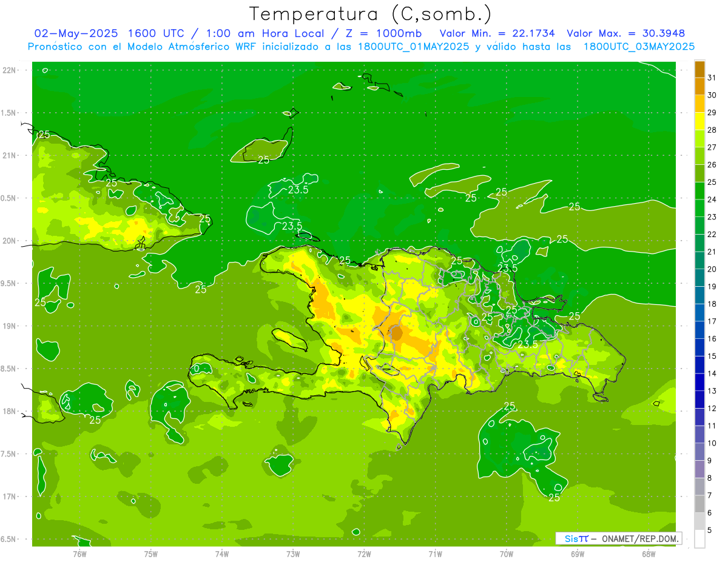Click the "76W" longitude axis label
This screenshot has width=728, height=562.
point(79,554)
